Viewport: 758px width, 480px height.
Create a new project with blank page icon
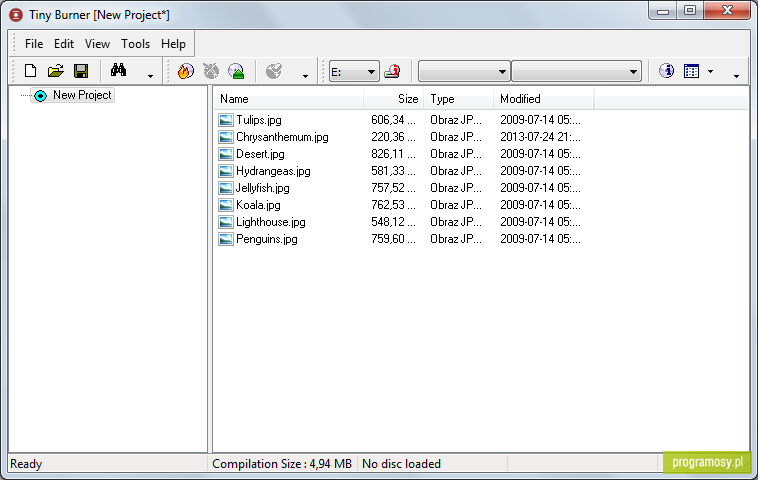click(30, 71)
